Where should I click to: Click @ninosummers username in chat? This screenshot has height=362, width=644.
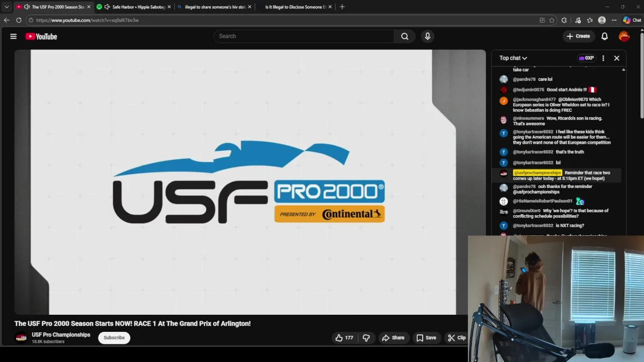click(528, 119)
